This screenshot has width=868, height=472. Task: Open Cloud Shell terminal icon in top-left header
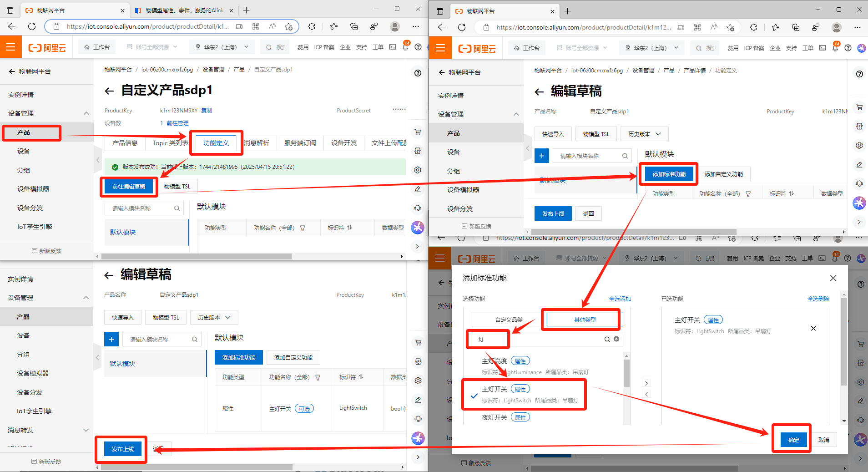coord(393,47)
